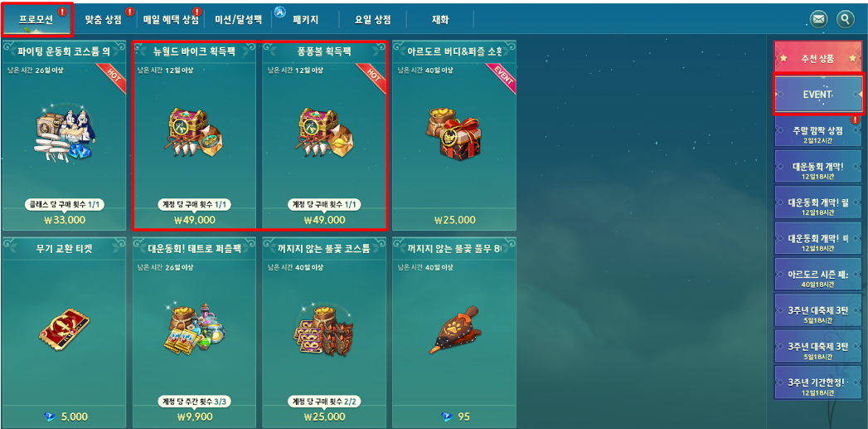Viewport: 868px width, 429px height.
Task: Select the 아르도르 시즌 sidebar entry
Action: point(818,279)
